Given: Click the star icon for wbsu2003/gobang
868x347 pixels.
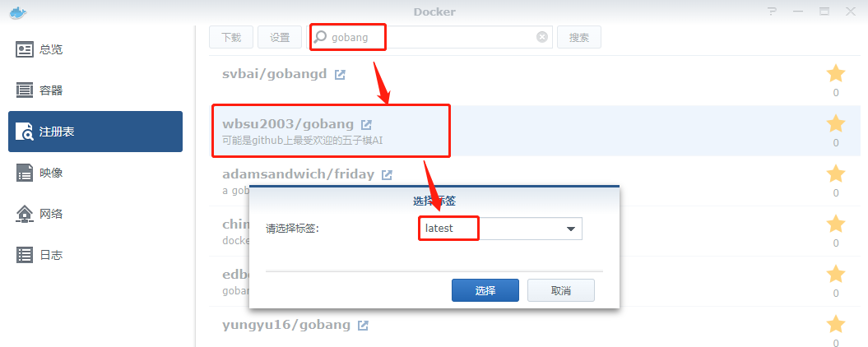Looking at the screenshot, I should 835,123.
